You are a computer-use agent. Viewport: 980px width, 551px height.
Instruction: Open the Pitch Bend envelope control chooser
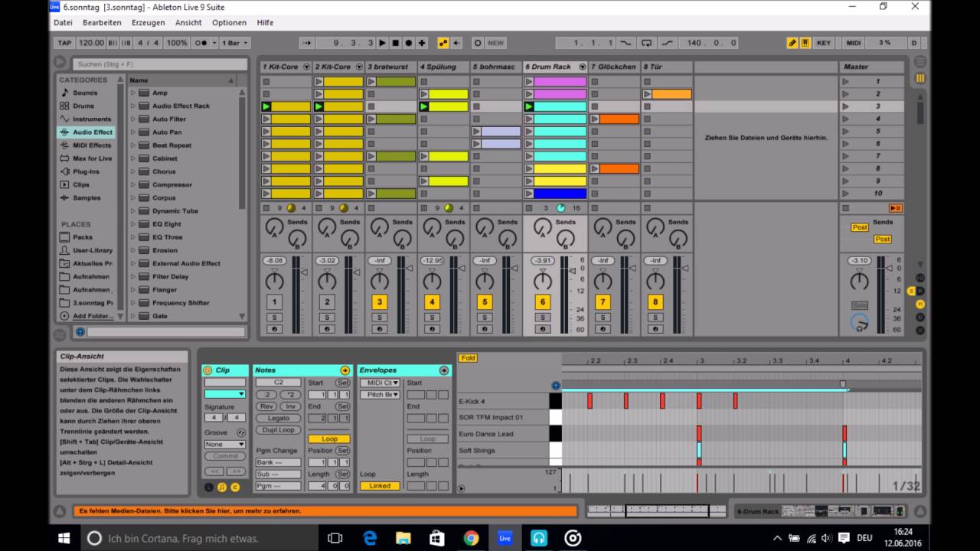[x=380, y=395]
